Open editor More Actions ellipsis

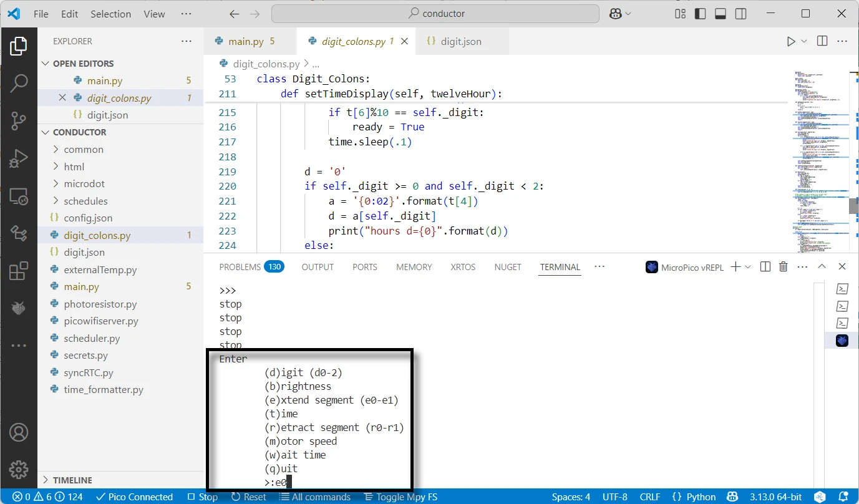842,41
